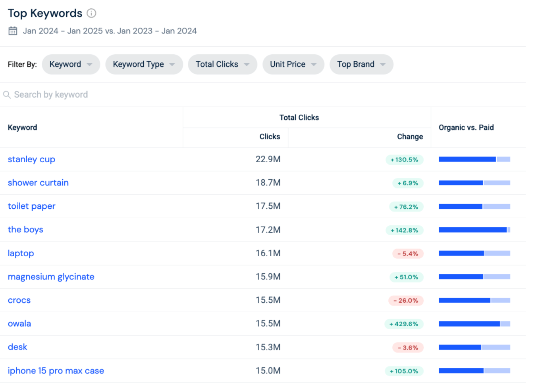Open the stanley cup keyword link
Image resolution: width=536 pixels, height=392 pixels.
pyautogui.click(x=31, y=159)
